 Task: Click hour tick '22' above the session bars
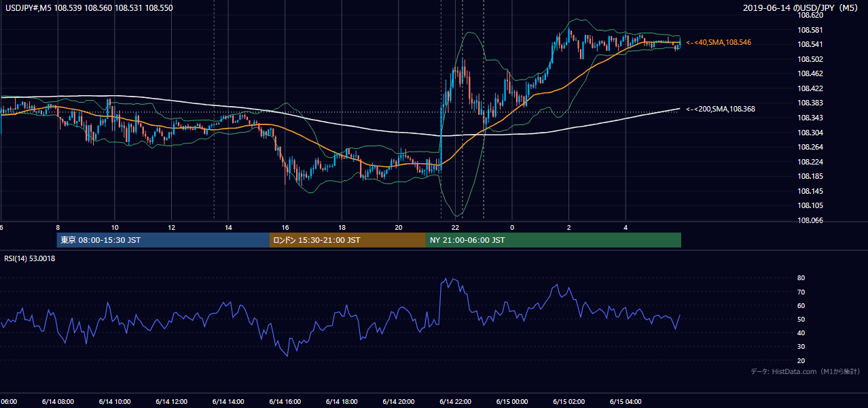(x=456, y=228)
